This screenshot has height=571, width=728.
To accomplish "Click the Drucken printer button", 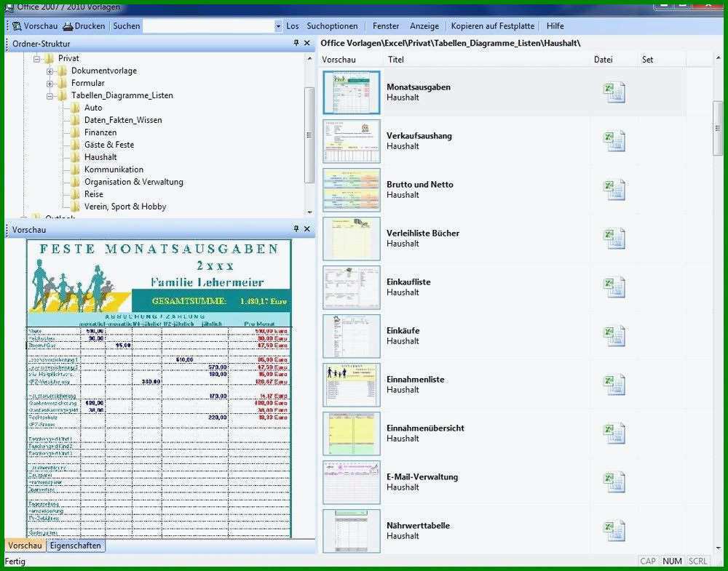I will (84, 26).
